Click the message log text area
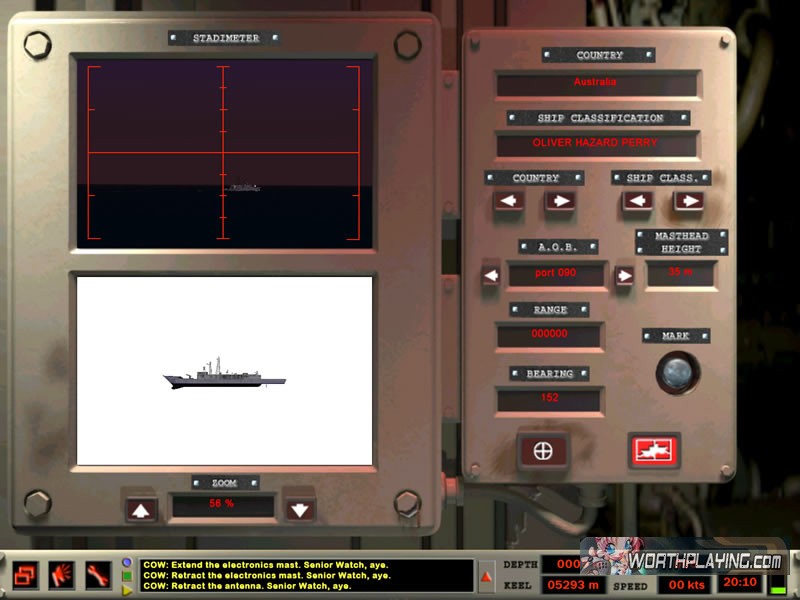 pyautogui.click(x=305, y=575)
